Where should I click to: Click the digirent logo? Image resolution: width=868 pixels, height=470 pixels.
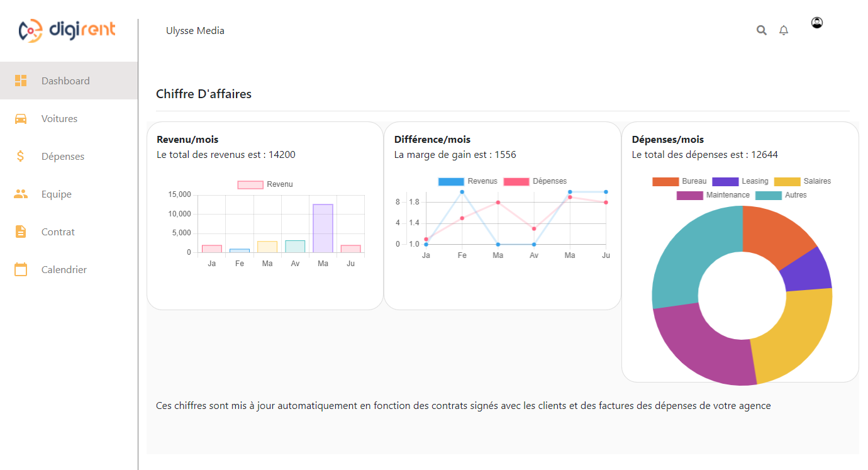point(67,30)
